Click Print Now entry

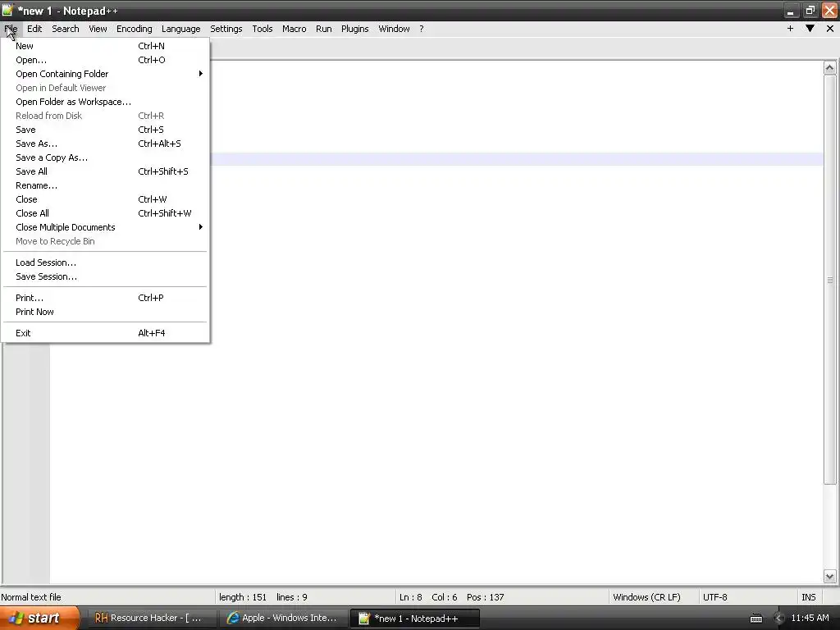[105, 312]
